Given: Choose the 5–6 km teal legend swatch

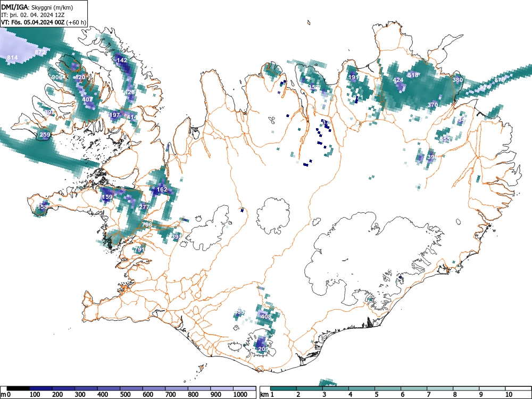Looking at the screenshot, I should 388,388.
